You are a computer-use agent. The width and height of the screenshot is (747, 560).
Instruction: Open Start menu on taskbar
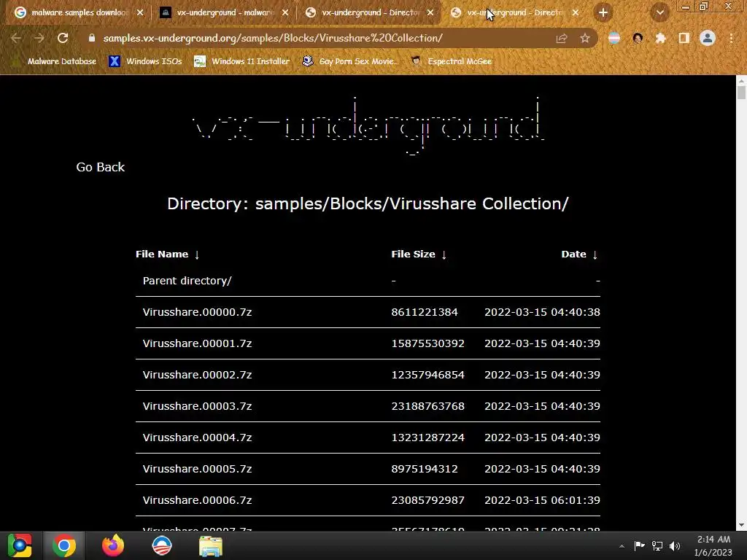point(20,545)
